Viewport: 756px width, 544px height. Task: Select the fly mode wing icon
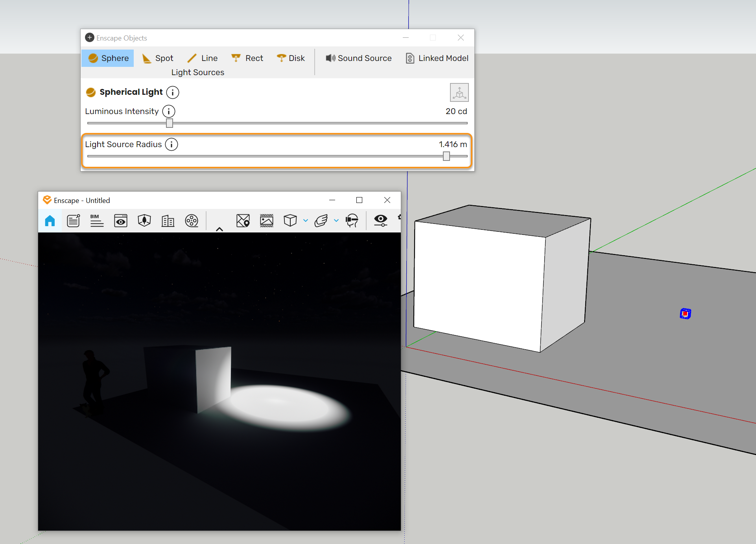pyautogui.click(x=321, y=221)
